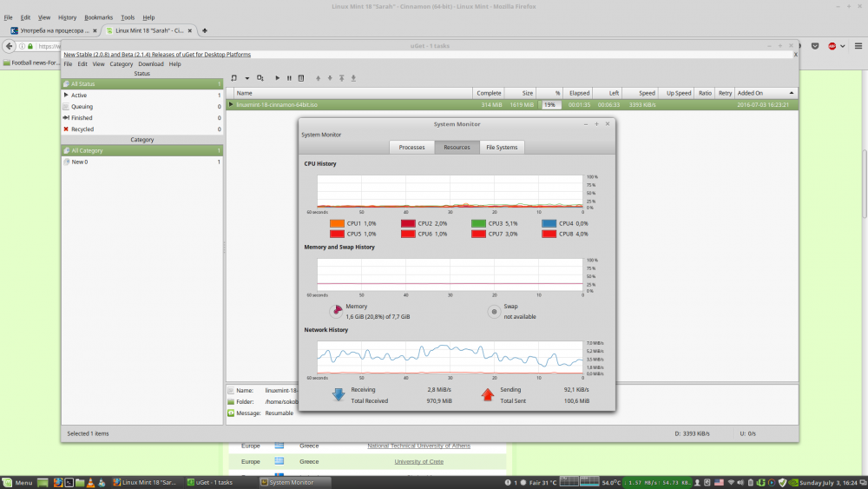Select the Recycled status filter
Viewport: 868px width, 489px height.
click(x=141, y=129)
